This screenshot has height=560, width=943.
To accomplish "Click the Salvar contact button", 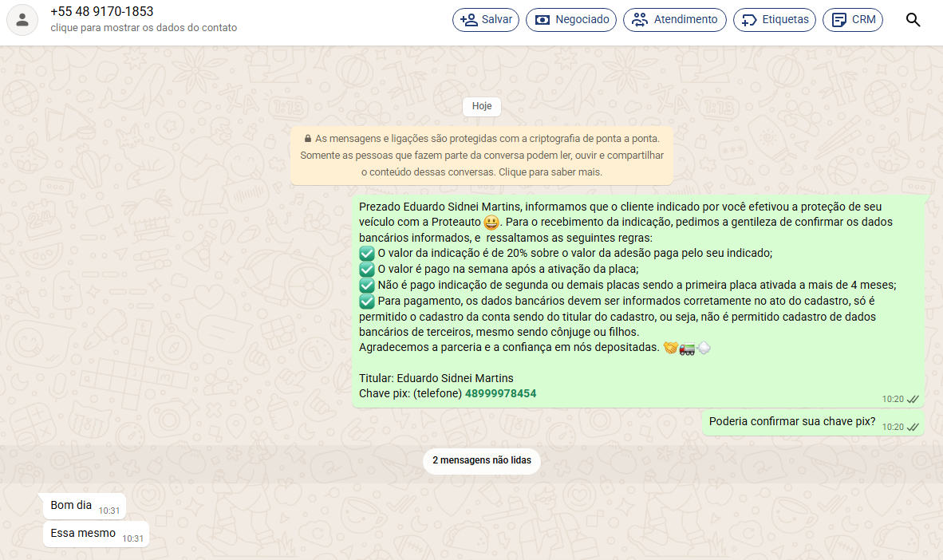I will 487,20.
